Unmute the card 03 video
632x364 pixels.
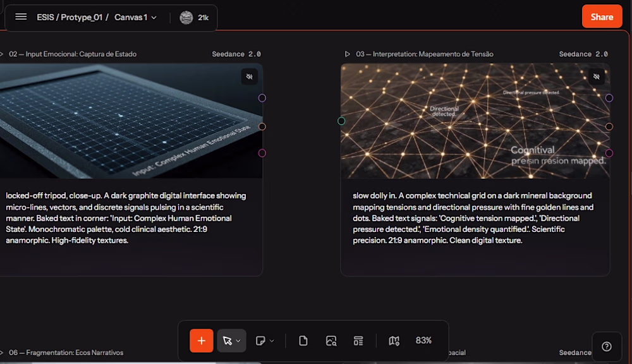point(597,76)
